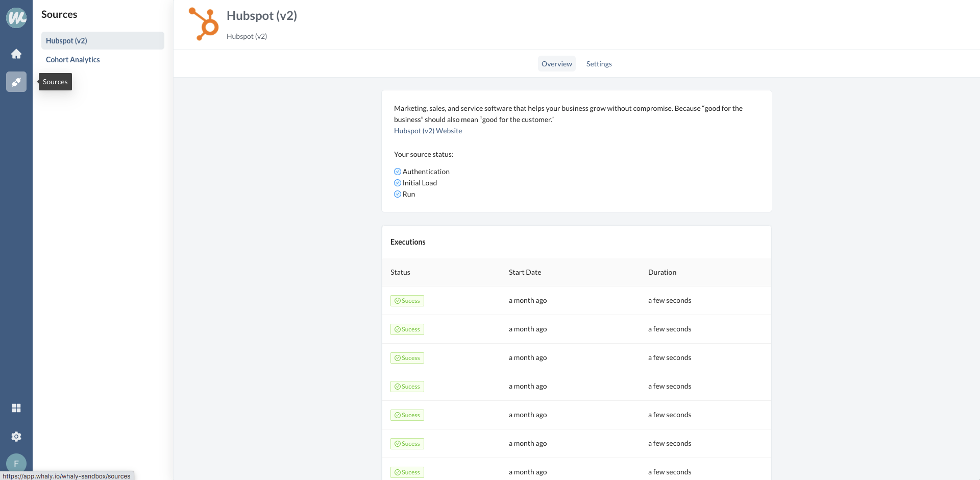Screen dimensions: 980x480
Task: Open the workspace grid icon
Action: coord(16,408)
